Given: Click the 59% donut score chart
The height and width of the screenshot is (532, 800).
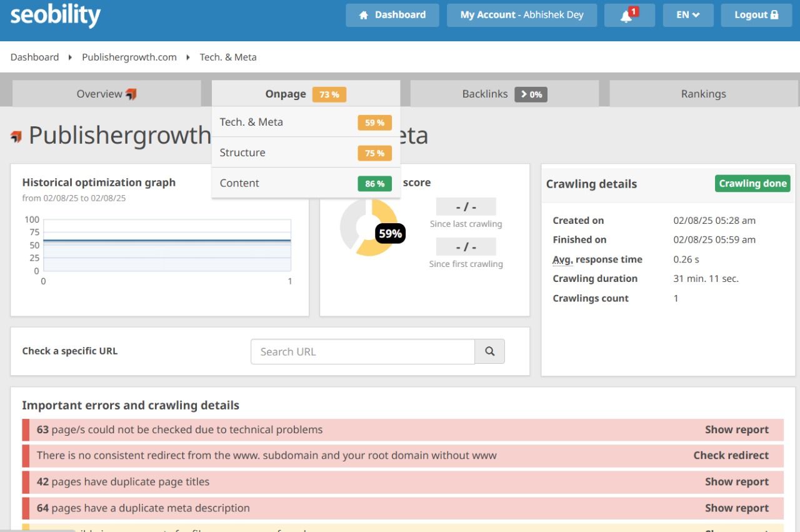Looking at the screenshot, I should coord(370,228).
